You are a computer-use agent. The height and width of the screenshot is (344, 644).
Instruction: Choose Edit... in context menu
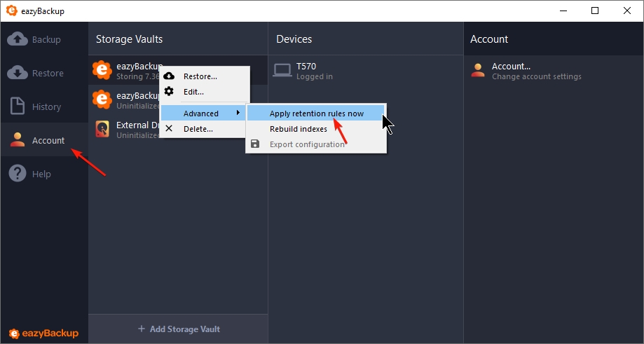pos(193,92)
